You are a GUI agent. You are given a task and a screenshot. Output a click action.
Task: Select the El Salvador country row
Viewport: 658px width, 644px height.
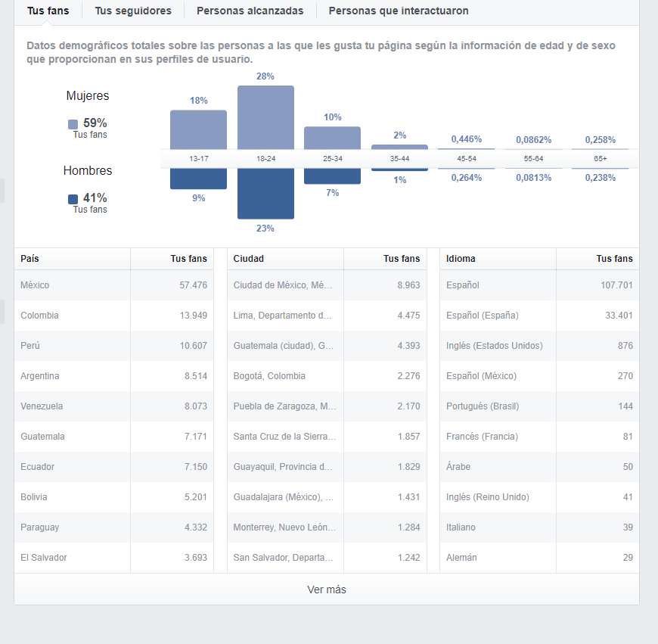pos(114,557)
